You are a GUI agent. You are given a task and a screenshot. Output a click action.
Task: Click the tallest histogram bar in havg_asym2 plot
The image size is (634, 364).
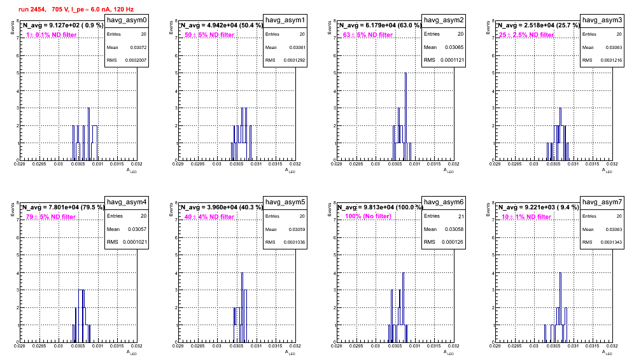point(405,116)
